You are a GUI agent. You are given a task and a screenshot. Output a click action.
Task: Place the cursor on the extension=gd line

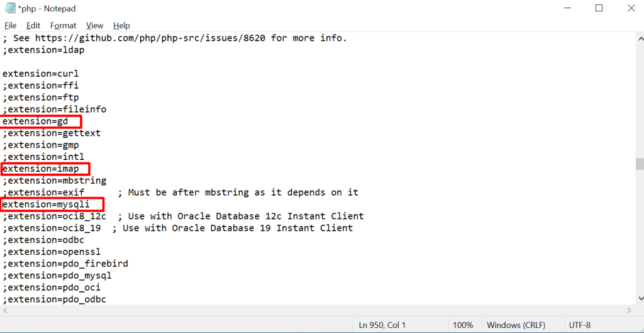coord(35,121)
